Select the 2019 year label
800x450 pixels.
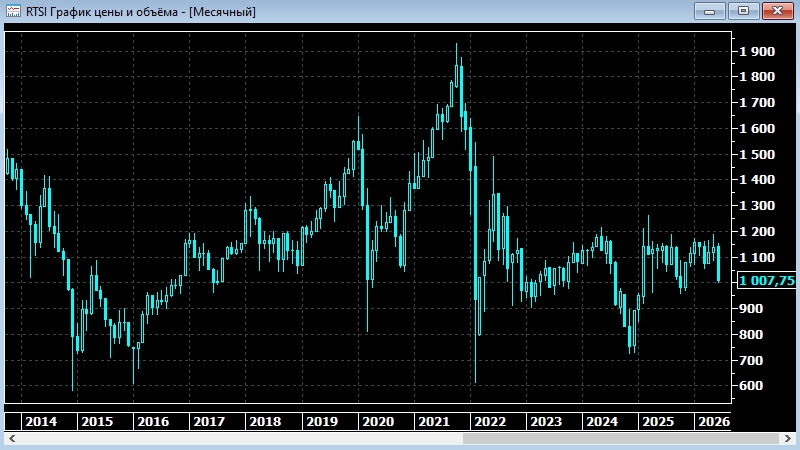tap(321, 421)
